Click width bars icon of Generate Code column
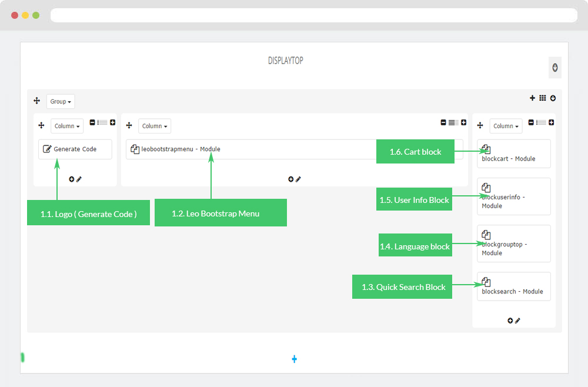The height and width of the screenshot is (387, 588). tap(102, 122)
